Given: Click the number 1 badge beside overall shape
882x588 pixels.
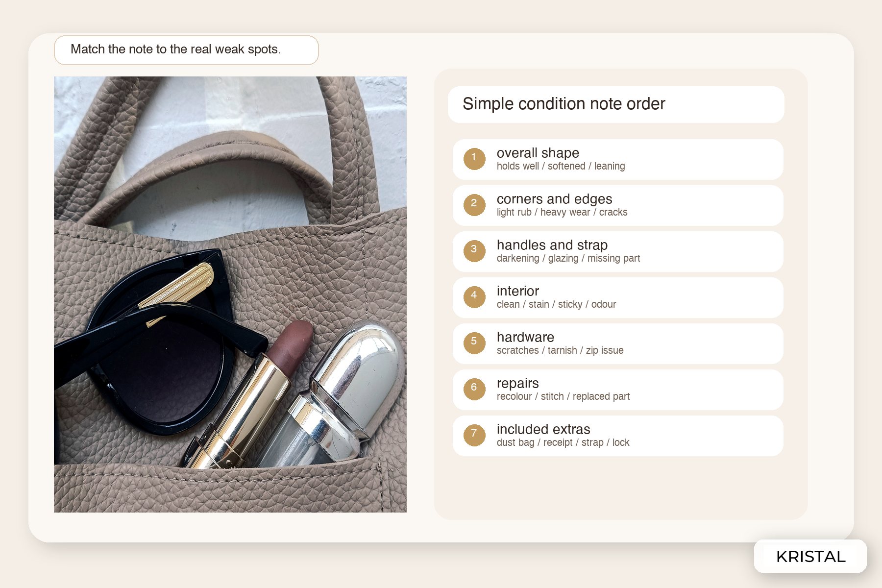Looking at the screenshot, I should pyautogui.click(x=474, y=159).
